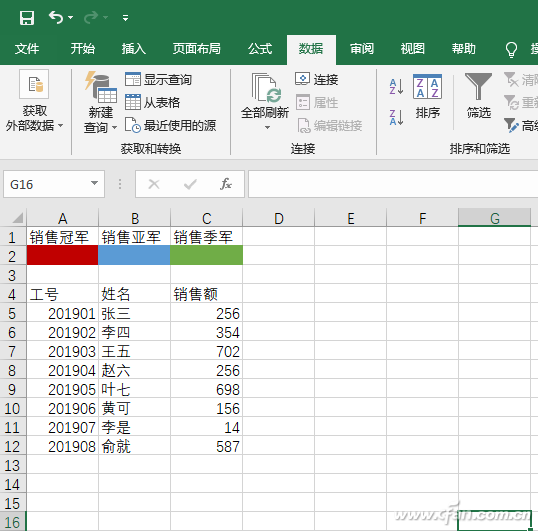538x531 pixels.
Task: Click the Undo arrow icon
Action: point(56,17)
